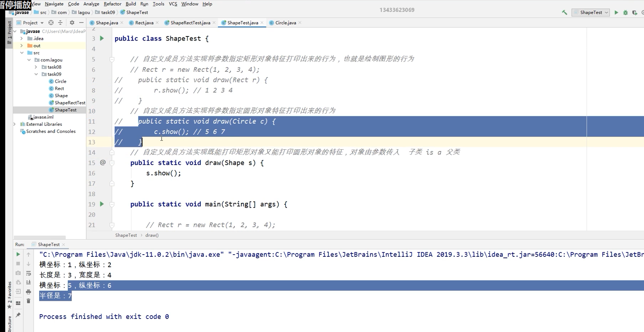Viewport: 644px width, 332px height.
Task: Close the ShapeTest Run tab
Action: click(64, 245)
